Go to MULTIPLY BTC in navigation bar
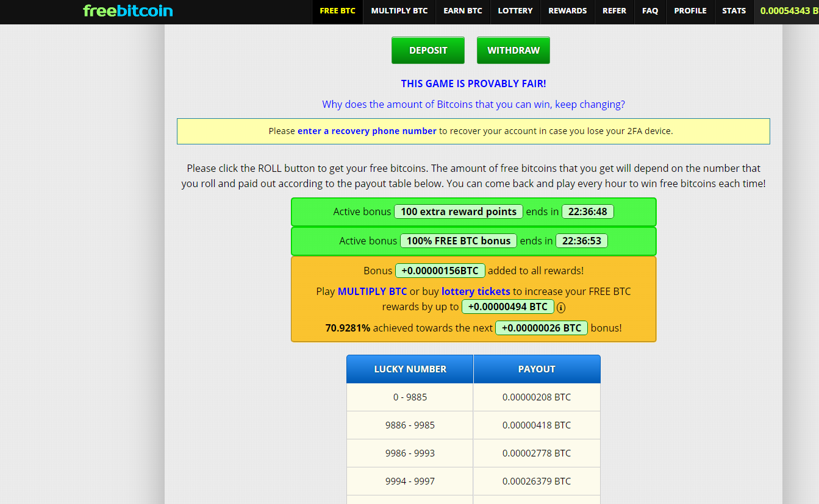Screen dimensions: 819x504 coord(399,11)
